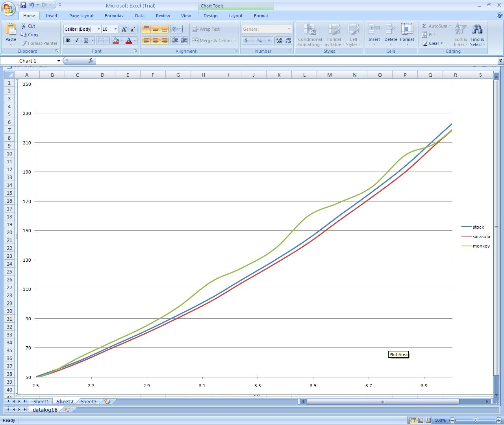
Task: Click the font color red swatch
Action: (128, 41)
